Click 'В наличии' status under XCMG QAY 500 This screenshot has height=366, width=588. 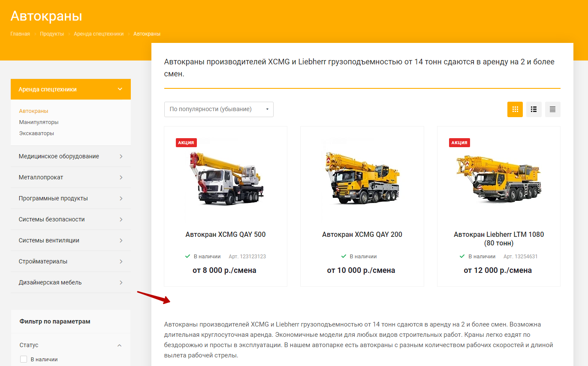click(x=203, y=257)
